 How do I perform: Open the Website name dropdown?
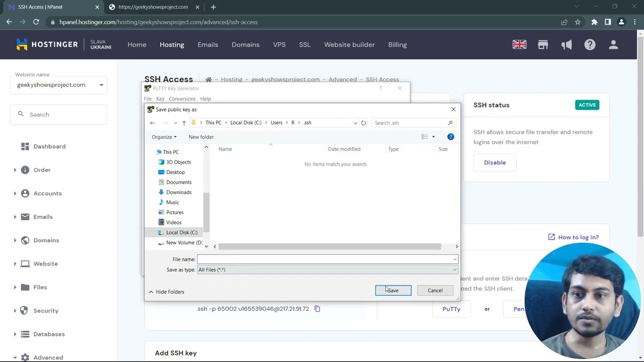[58, 85]
